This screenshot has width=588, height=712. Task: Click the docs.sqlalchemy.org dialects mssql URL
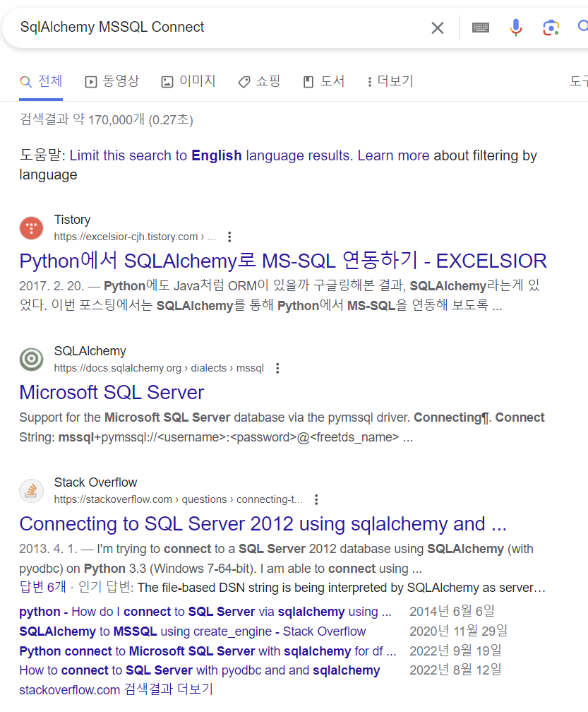click(x=159, y=368)
